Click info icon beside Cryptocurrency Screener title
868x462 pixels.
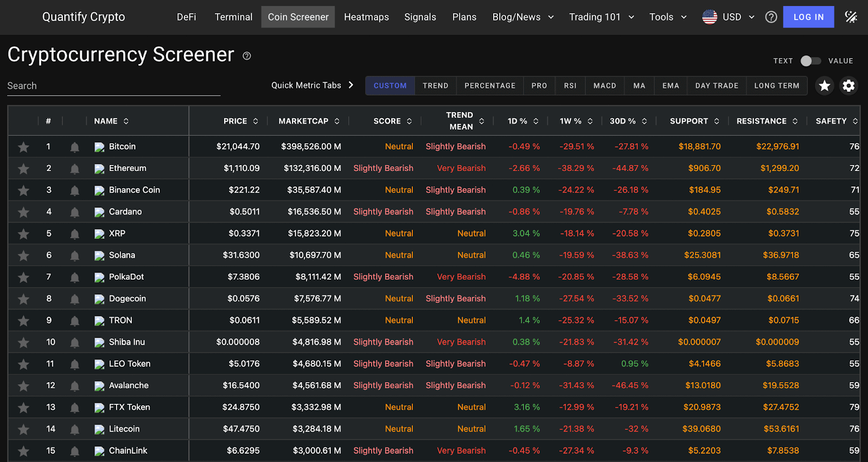(x=247, y=56)
